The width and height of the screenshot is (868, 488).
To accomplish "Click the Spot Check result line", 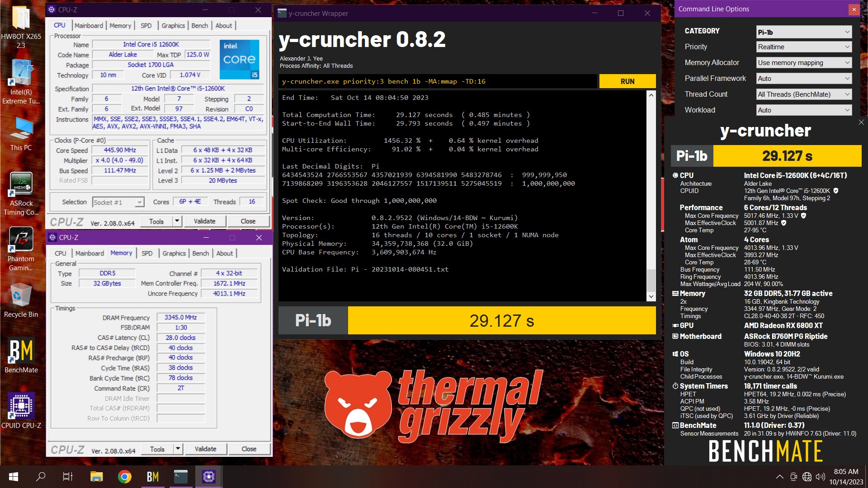I will [x=359, y=201].
